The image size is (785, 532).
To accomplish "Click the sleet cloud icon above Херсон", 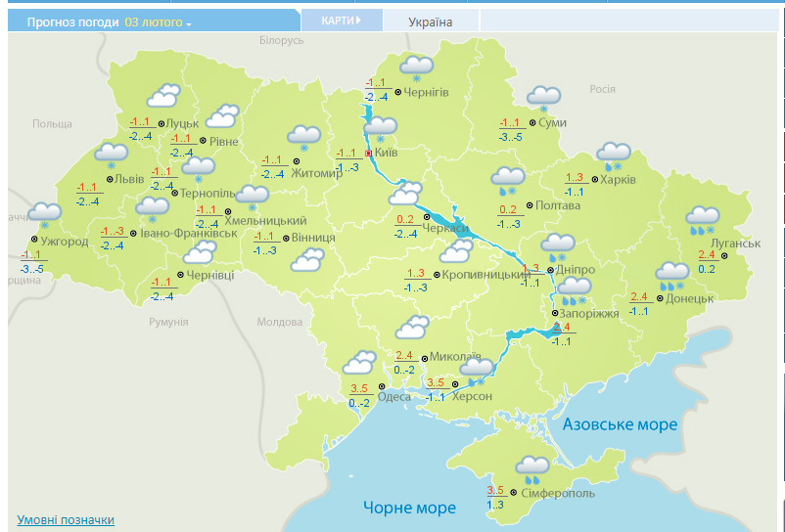I will tap(477, 373).
